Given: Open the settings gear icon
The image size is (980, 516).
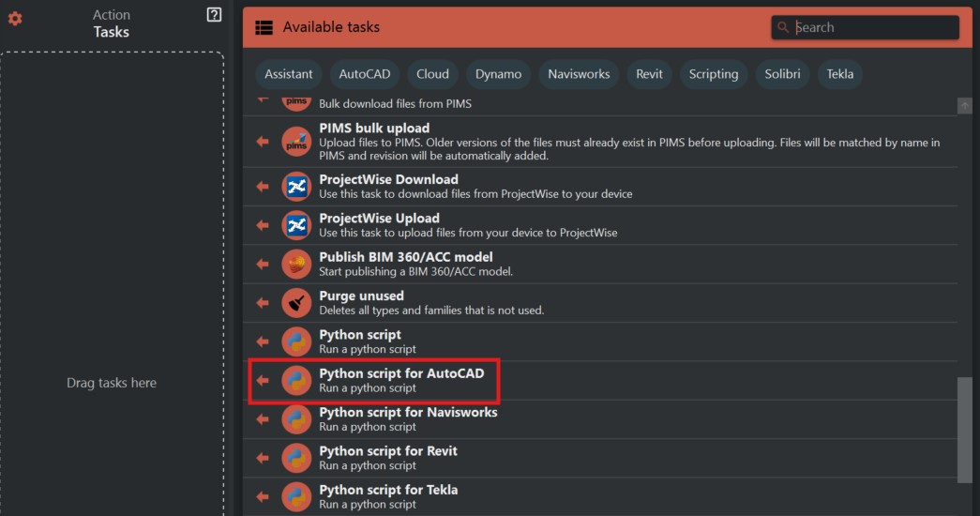Looking at the screenshot, I should (x=15, y=19).
